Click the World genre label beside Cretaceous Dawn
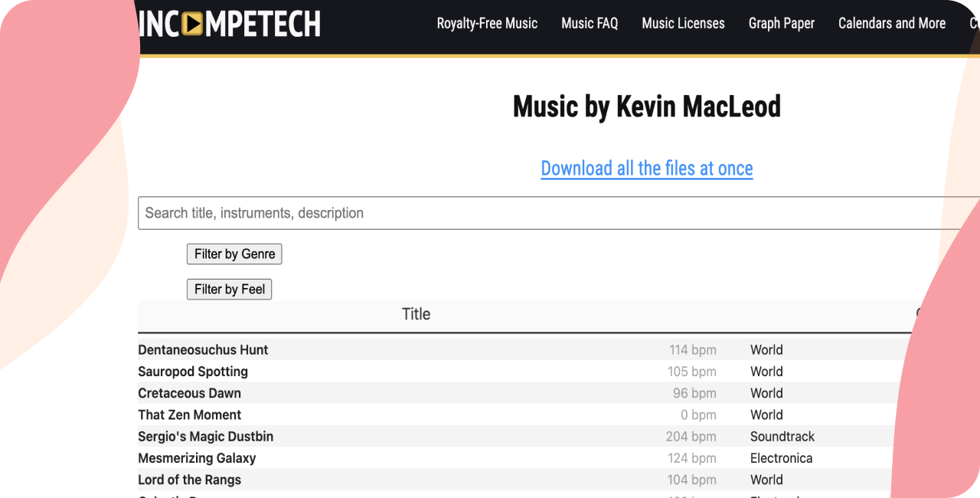Screen dimensions: 980x498 (x=766, y=393)
